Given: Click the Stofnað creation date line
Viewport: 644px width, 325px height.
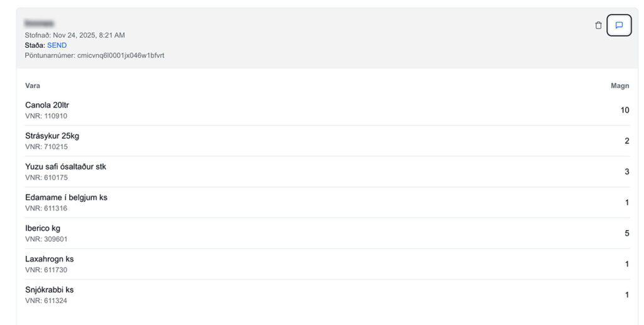Looking at the screenshot, I should point(75,35).
